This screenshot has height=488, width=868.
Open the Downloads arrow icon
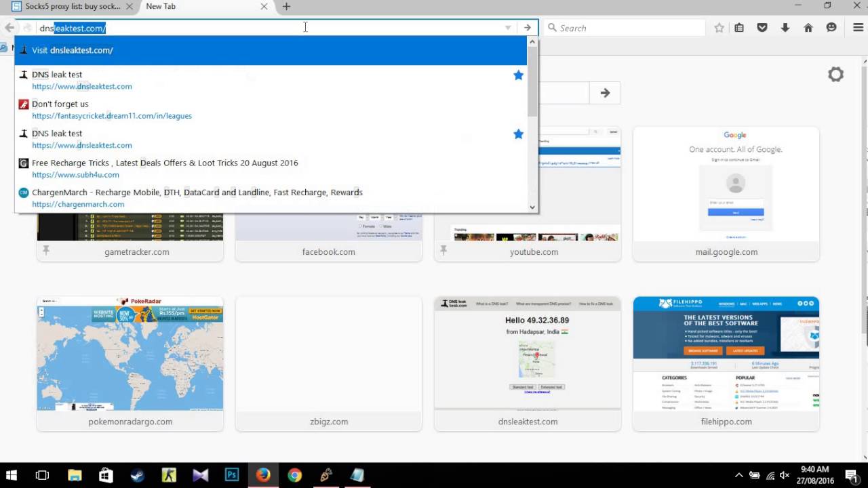(x=785, y=28)
